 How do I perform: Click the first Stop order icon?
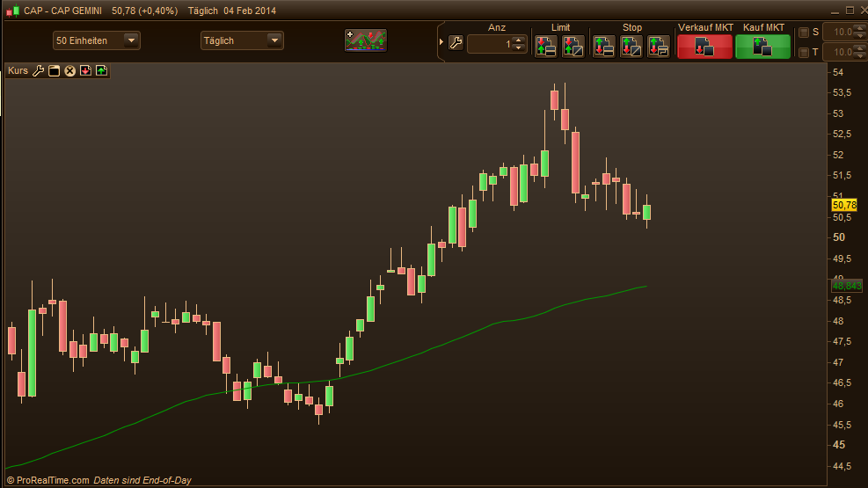pos(604,47)
